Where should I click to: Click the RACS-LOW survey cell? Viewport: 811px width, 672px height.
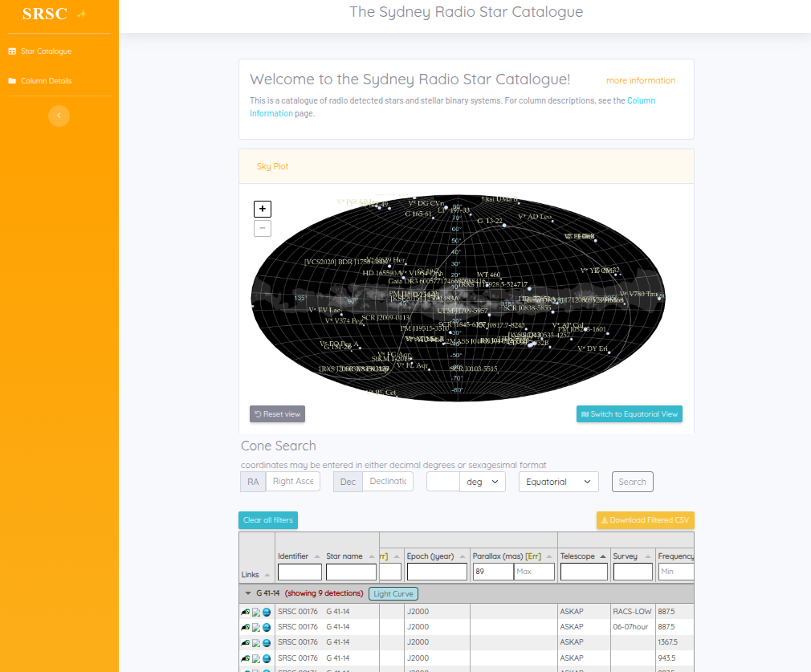633,612
